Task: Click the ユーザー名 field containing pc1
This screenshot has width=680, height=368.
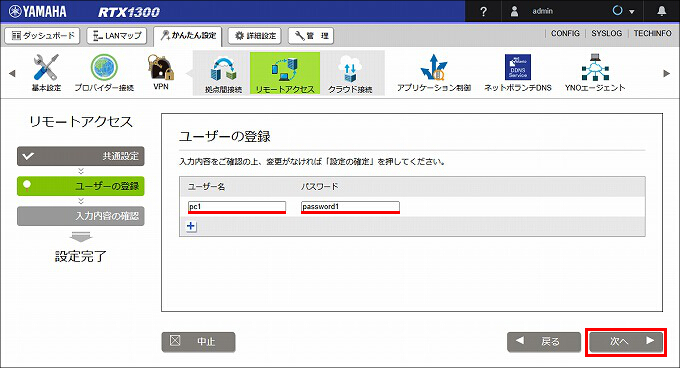Action: (x=237, y=207)
